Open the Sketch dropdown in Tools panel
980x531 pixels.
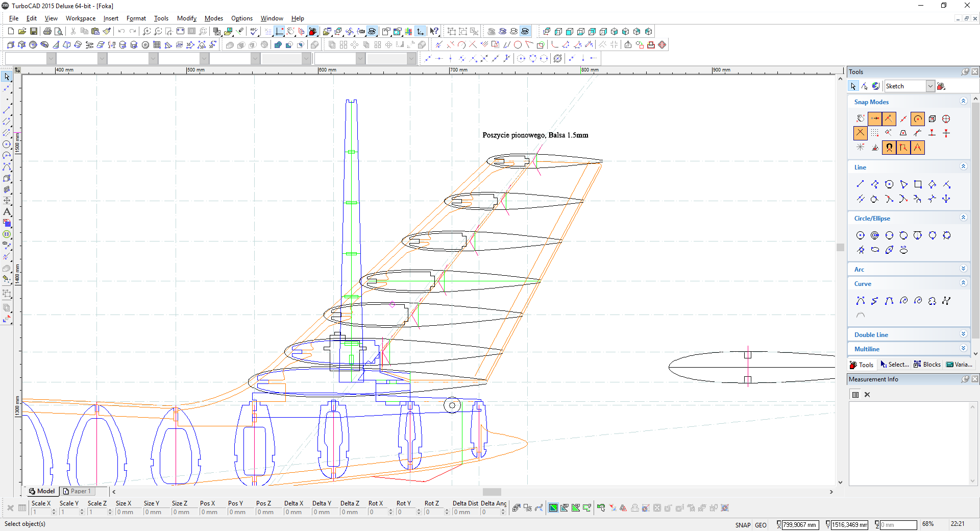click(930, 86)
